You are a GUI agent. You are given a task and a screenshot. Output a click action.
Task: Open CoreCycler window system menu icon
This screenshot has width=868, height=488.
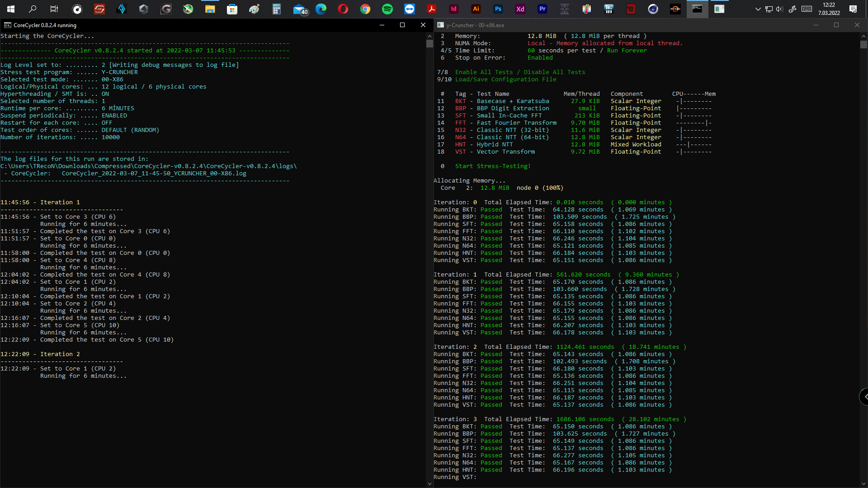[7, 25]
